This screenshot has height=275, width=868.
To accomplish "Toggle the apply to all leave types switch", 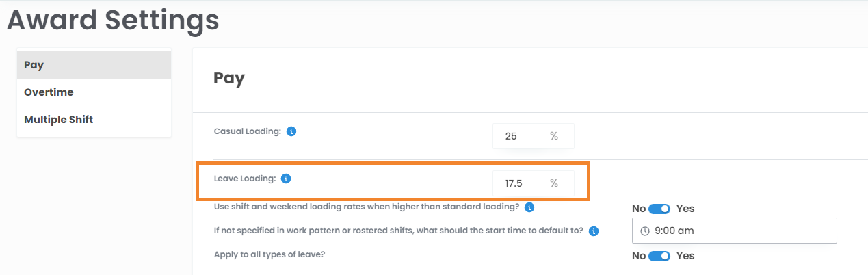I will coord(660,256).
